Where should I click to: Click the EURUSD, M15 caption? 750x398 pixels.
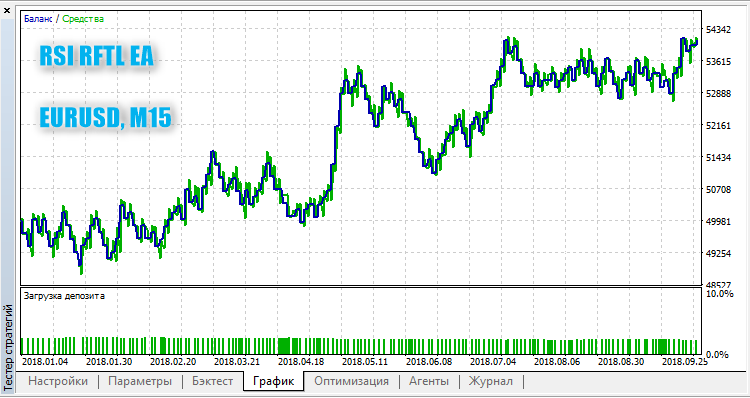[x=105, y=118]
